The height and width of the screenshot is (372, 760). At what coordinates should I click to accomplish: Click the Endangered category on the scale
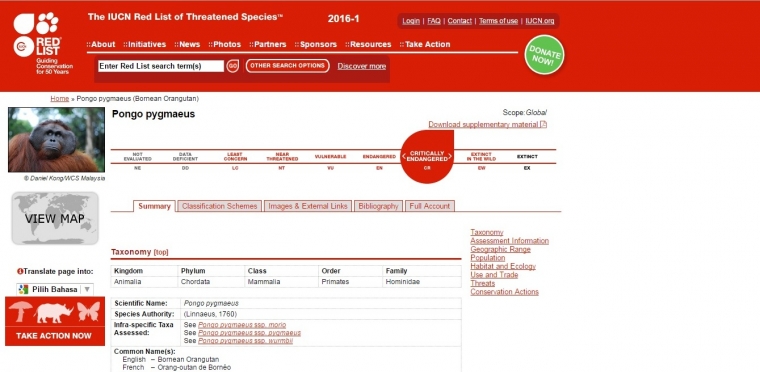point(379,157)
